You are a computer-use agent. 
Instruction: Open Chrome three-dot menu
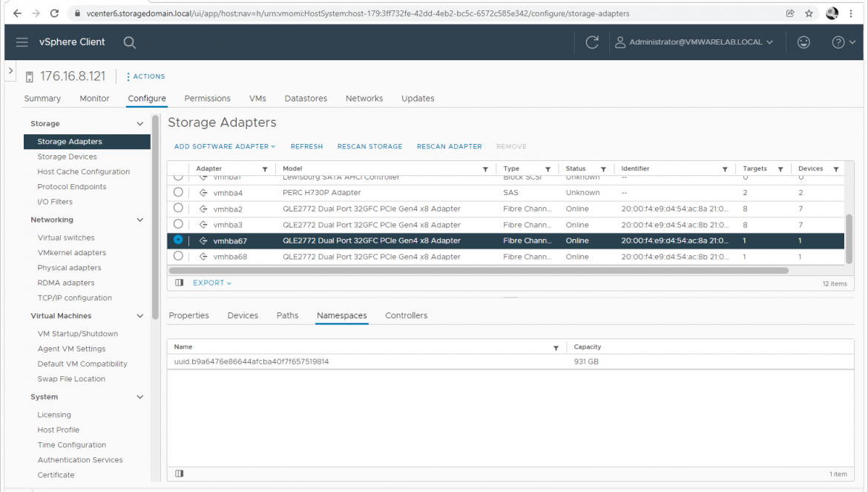pyautogui.click(x=851, y=13)
